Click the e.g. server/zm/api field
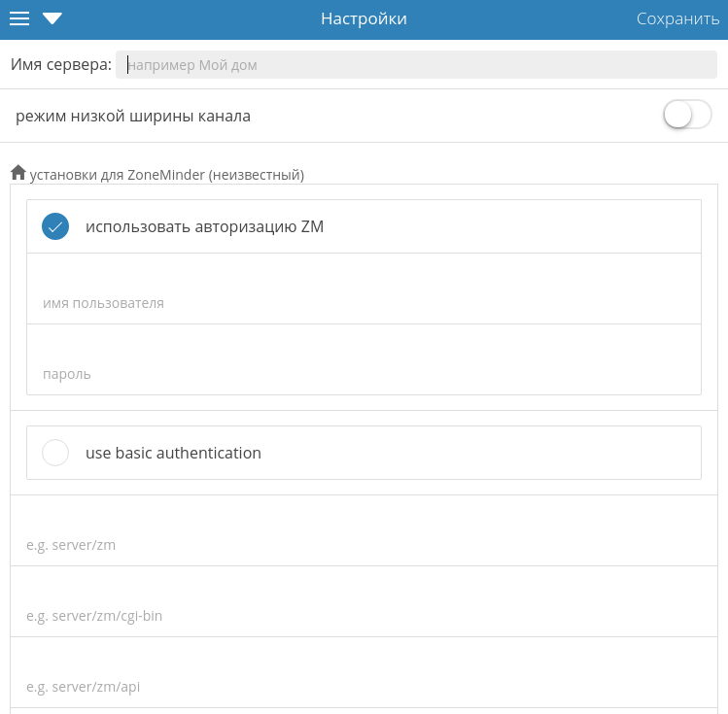 coord(364,672)
